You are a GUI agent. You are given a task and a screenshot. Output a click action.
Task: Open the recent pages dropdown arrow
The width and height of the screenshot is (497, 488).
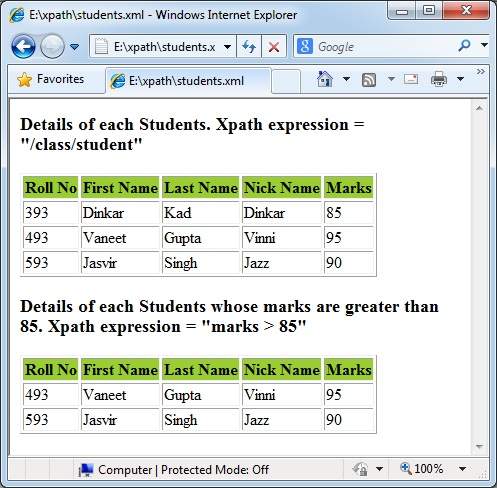coord(75,47)
